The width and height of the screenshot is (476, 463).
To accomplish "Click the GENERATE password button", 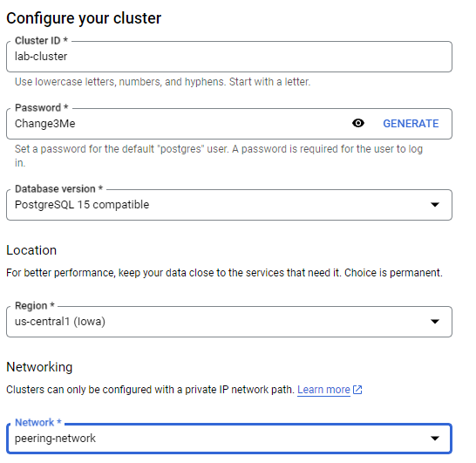I will coord(411,124).
